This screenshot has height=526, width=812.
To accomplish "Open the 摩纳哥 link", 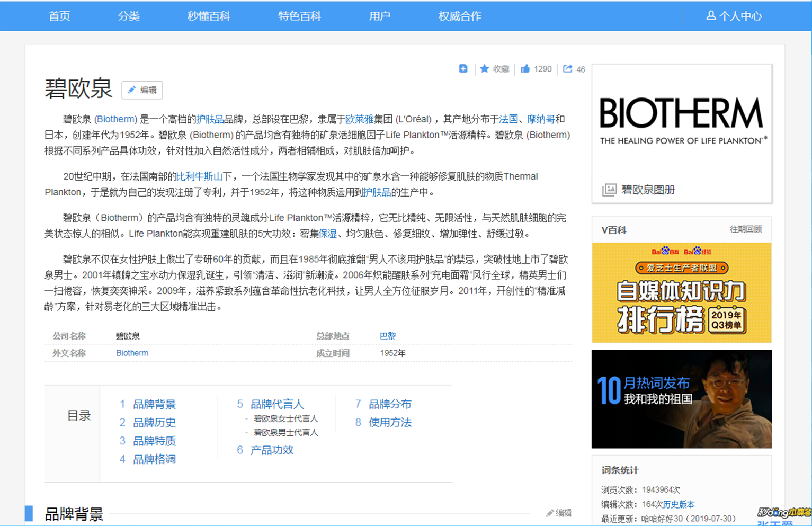I will coord(541,119).
